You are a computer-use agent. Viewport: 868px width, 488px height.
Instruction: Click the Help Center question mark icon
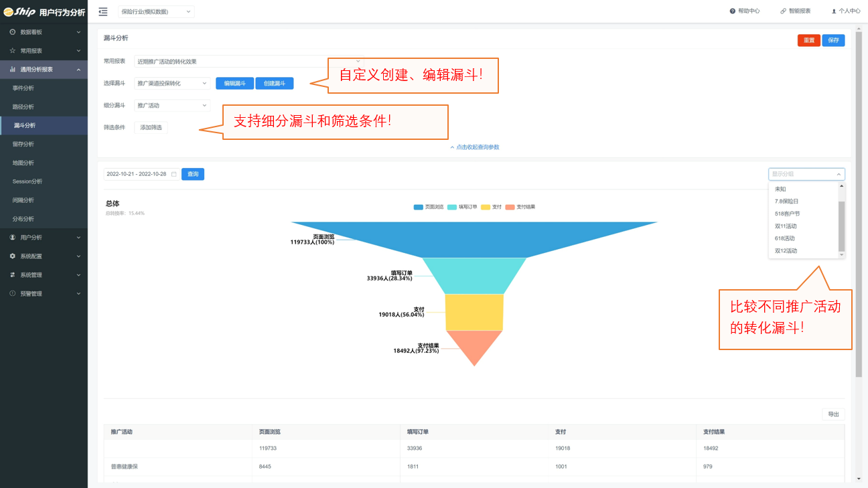(733, 11)
